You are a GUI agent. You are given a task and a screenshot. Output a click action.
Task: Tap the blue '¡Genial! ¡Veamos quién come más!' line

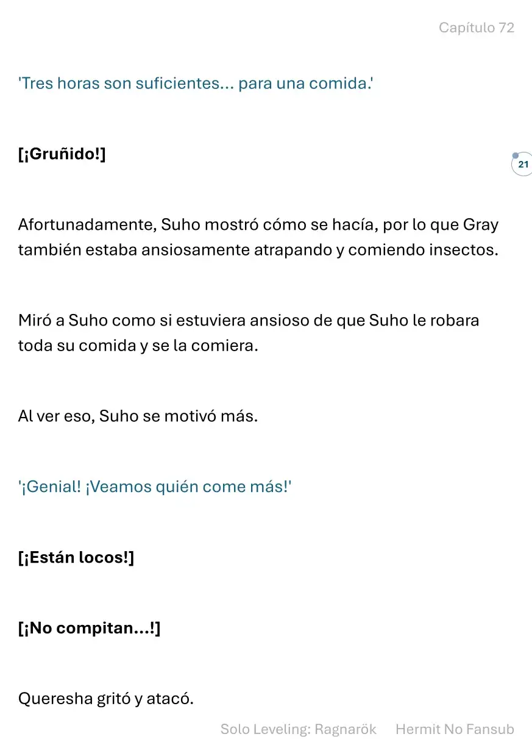pos(155,487)
